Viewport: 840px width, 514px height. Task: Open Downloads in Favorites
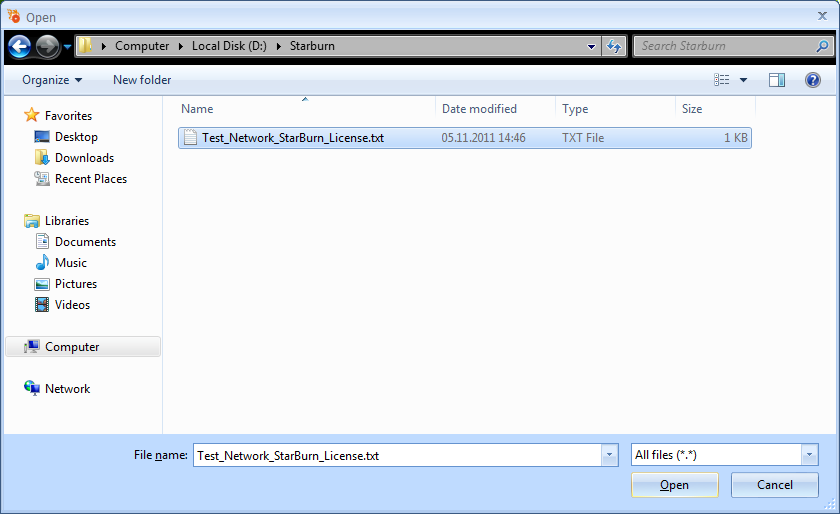[84, 158]
